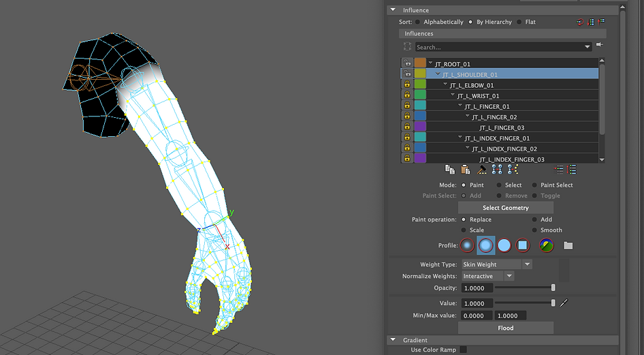Choose Add paint operation

[534, 219]
